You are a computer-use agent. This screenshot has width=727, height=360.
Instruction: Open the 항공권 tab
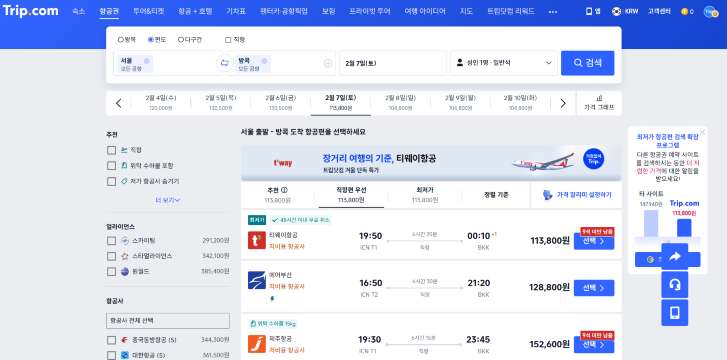click(109, 12)
